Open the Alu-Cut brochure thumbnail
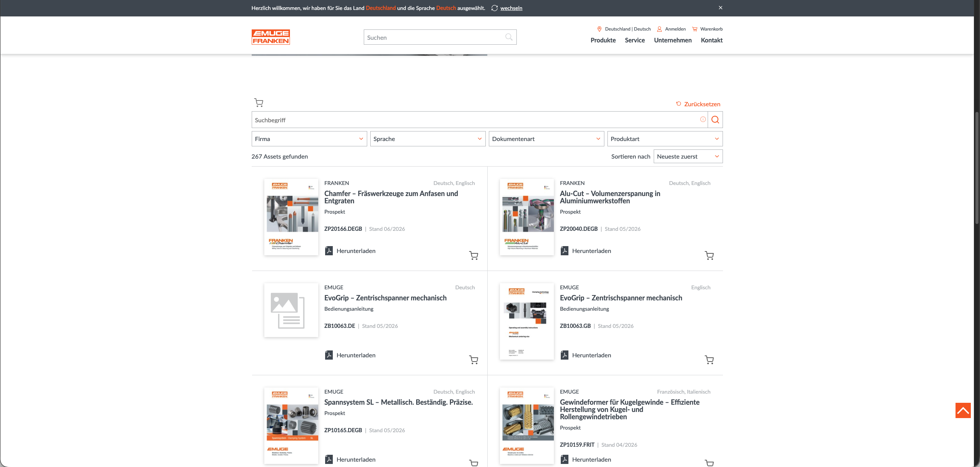This screenshot has height=467, width=980. pyautogui.click(x=527, y=217)
